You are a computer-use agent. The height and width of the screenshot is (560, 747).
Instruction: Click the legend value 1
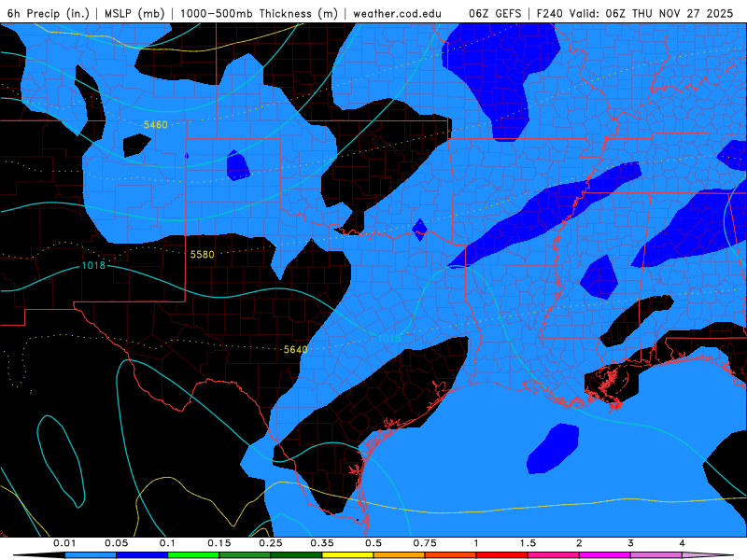pos(476,543)
